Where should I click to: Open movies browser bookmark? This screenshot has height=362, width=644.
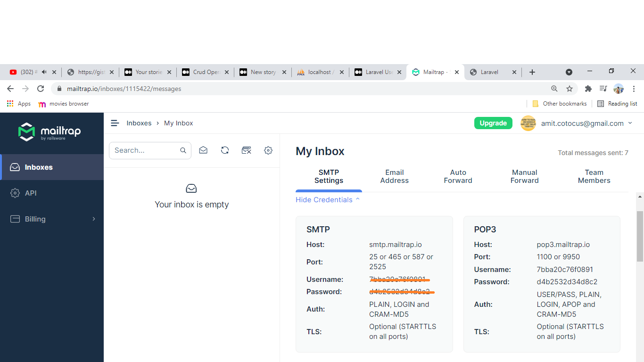pos(64,104)
